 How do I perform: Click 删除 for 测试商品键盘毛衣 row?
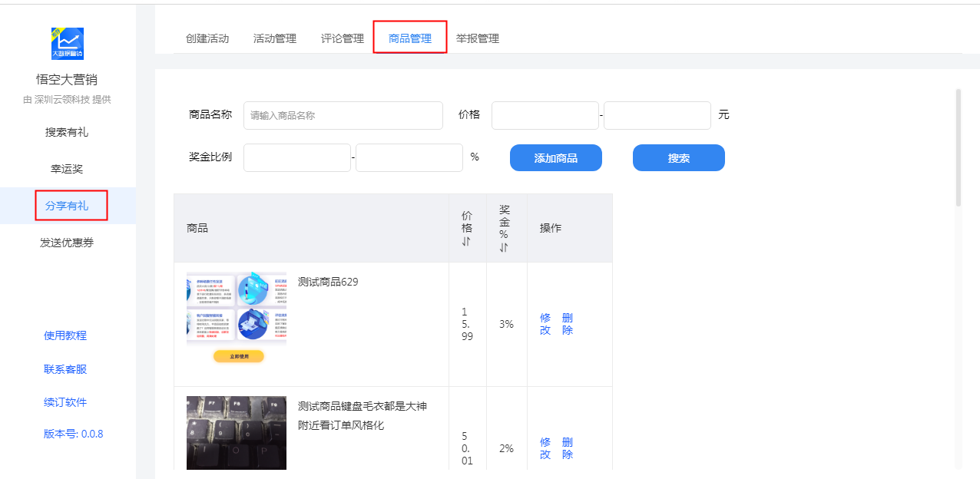pos(568,448)
